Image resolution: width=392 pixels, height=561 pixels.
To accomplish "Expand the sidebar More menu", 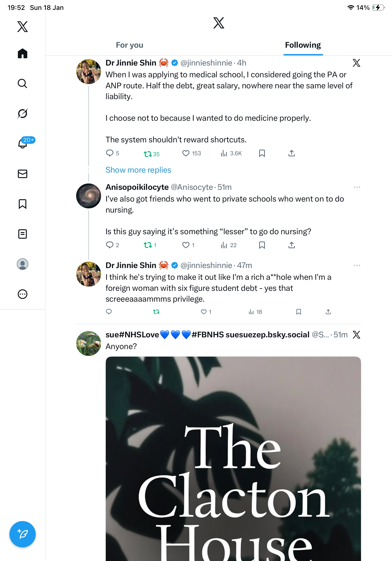I will pyautogui.click(x=23, y=294).
